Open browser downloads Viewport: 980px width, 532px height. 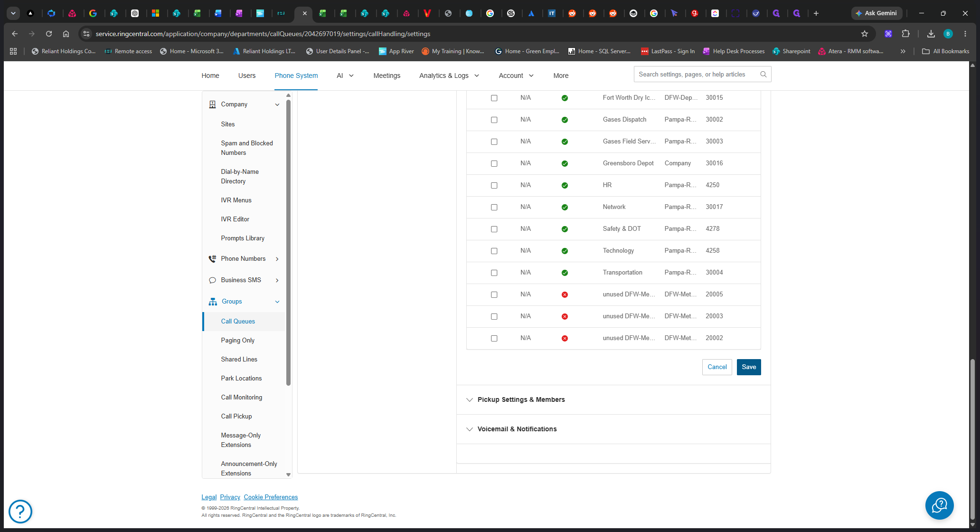pyautogui.click(x=931, y=34)
